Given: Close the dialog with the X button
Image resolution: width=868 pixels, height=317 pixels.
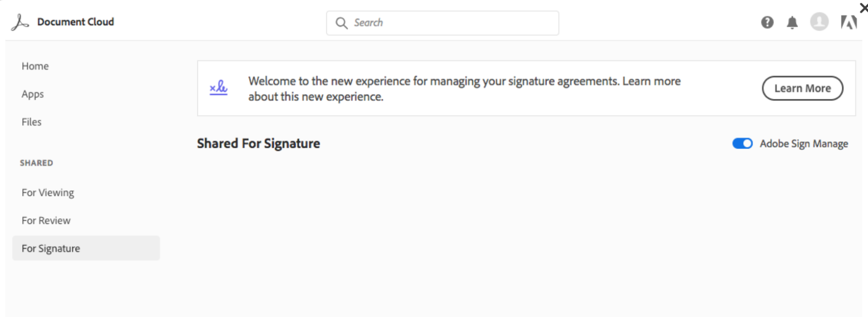Looking at the screenshot, I should click(863, 8).
